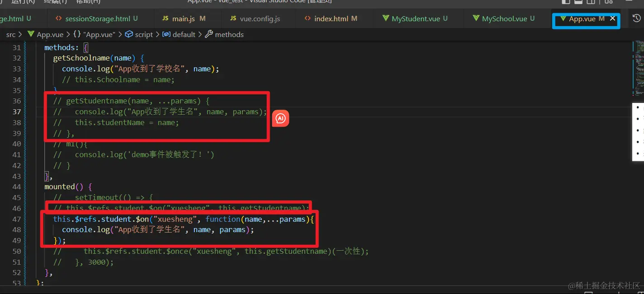Click the src breadcrumb segment
Viewport: 644px width, 294px height.
pos(11,34)
